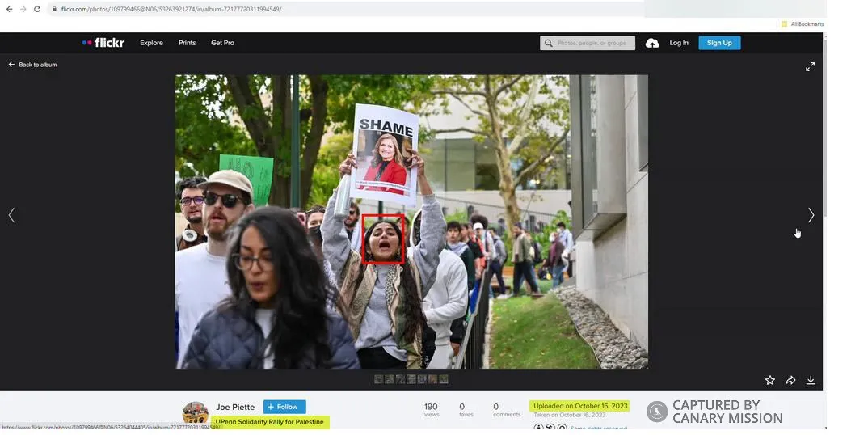868x435 pixels.
Task: Download the photo using download icon
Action: point(811,380)
